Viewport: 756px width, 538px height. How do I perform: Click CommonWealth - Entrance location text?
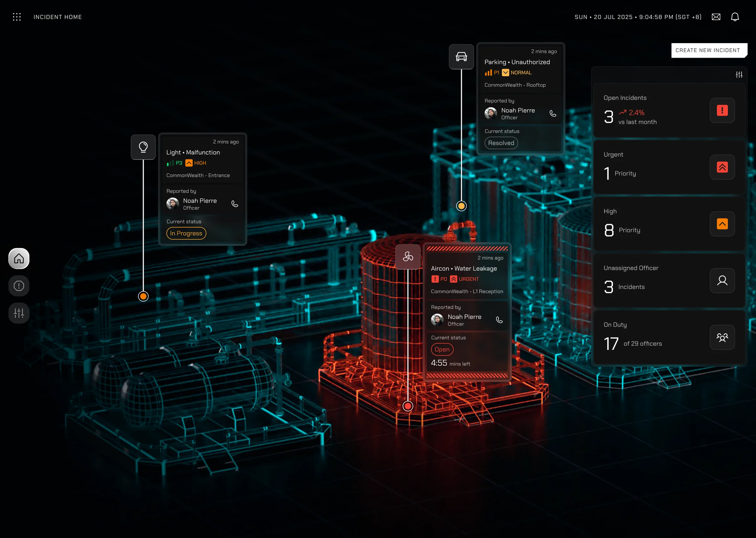pos(198,175)
